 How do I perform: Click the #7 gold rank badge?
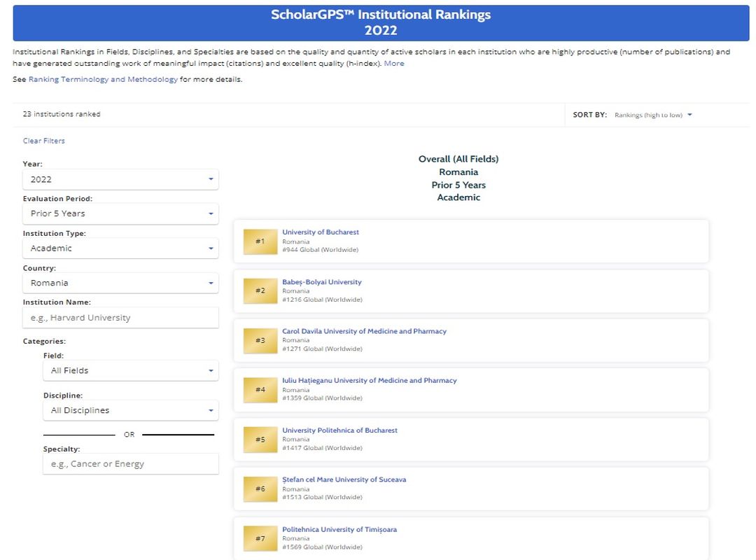click(260, 538)
